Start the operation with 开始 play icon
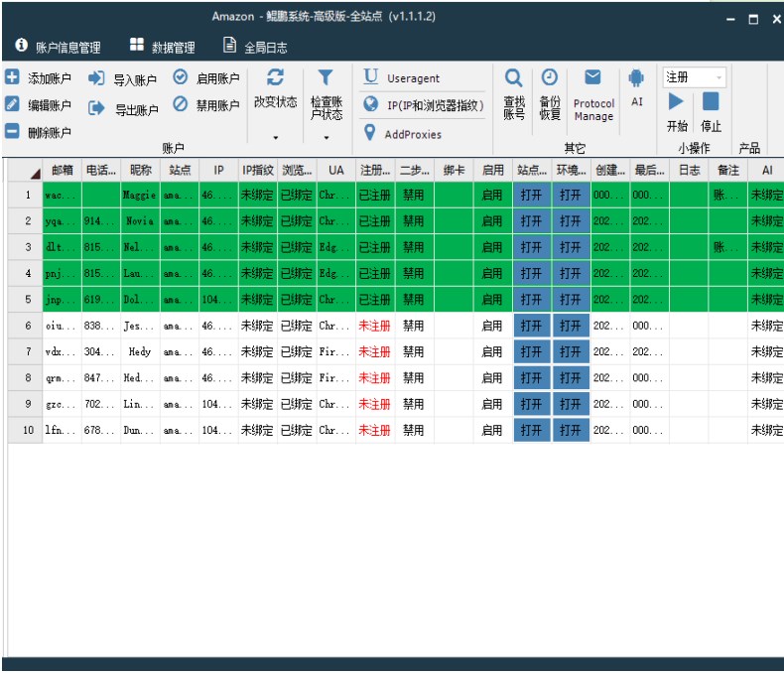Screen dimensions: 784x673 (676, 101)
